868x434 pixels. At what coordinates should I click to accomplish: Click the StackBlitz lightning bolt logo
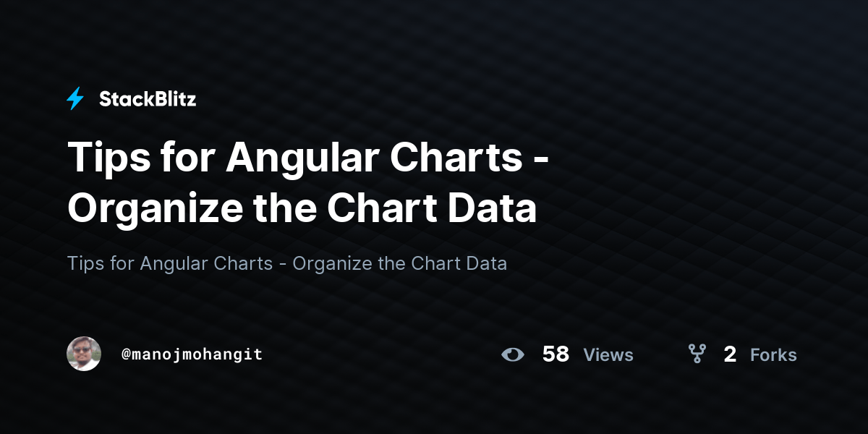pos(75,99)
